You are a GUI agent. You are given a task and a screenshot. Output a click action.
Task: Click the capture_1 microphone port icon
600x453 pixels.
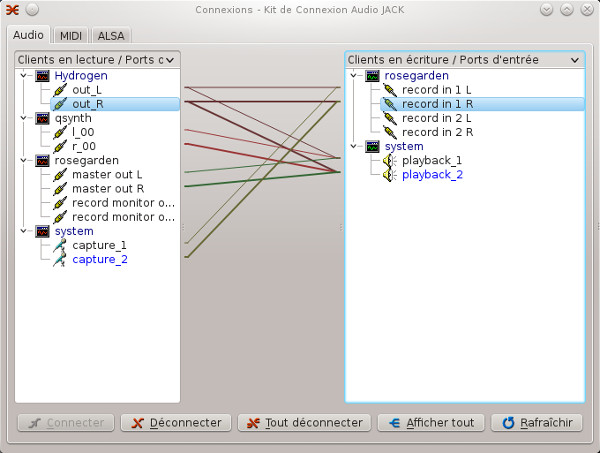[x=59, y=245]
